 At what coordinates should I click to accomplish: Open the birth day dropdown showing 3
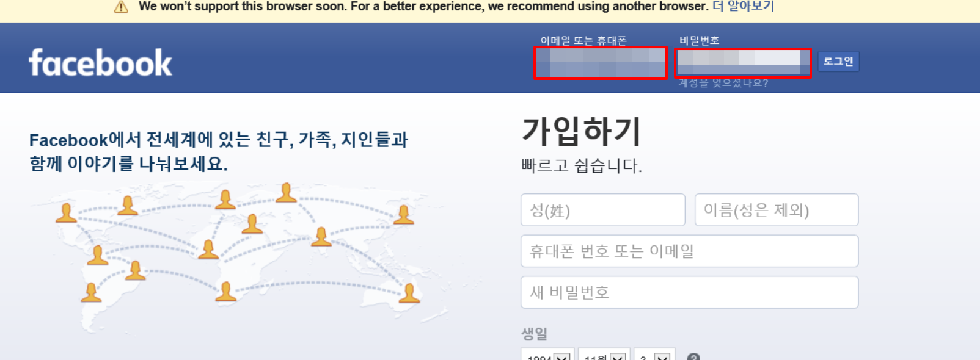coord(654,355)
